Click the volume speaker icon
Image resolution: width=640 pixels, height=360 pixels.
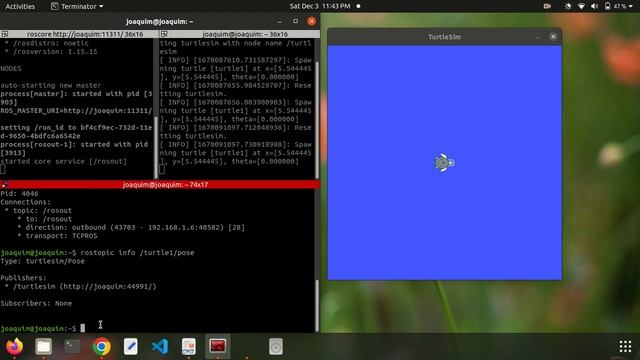coord(594,6)
